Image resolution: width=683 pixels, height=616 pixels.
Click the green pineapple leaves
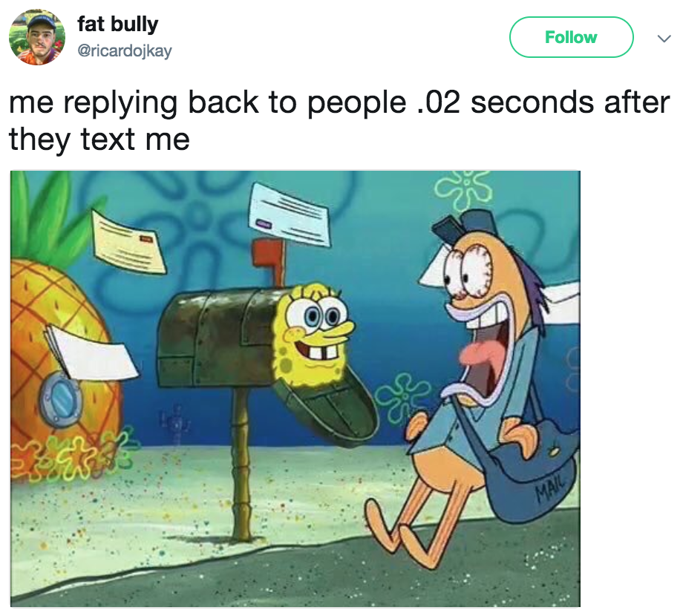click(49, 217)
